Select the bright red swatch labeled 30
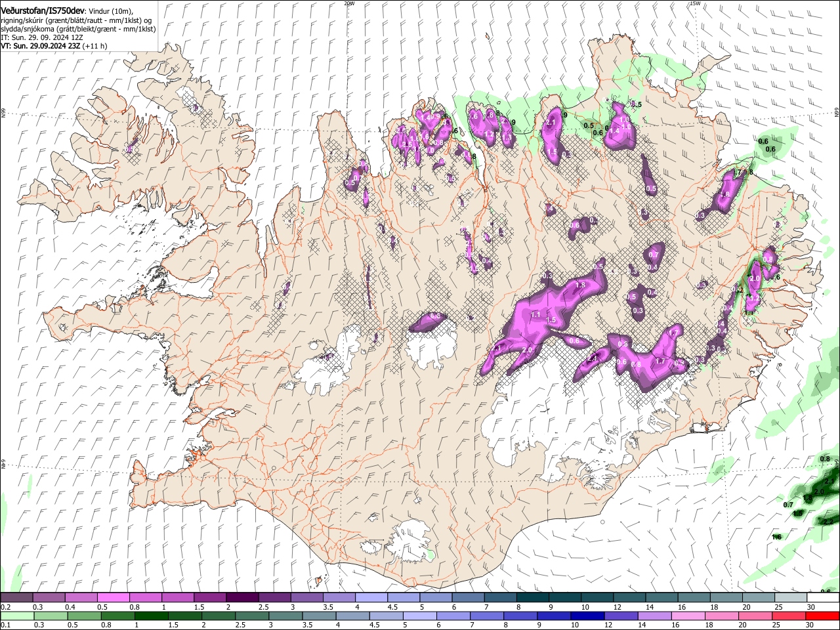The width and height of the screenshot is (840, 630). 823,616
